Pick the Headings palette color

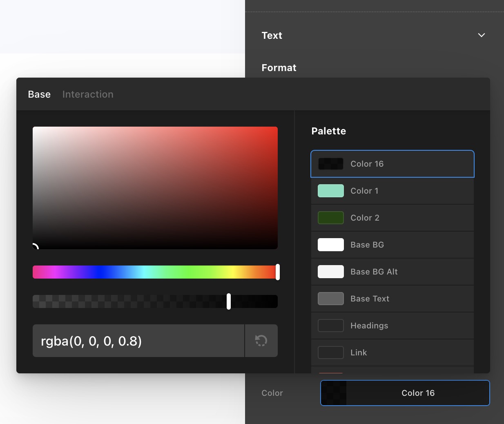point(331,326)
